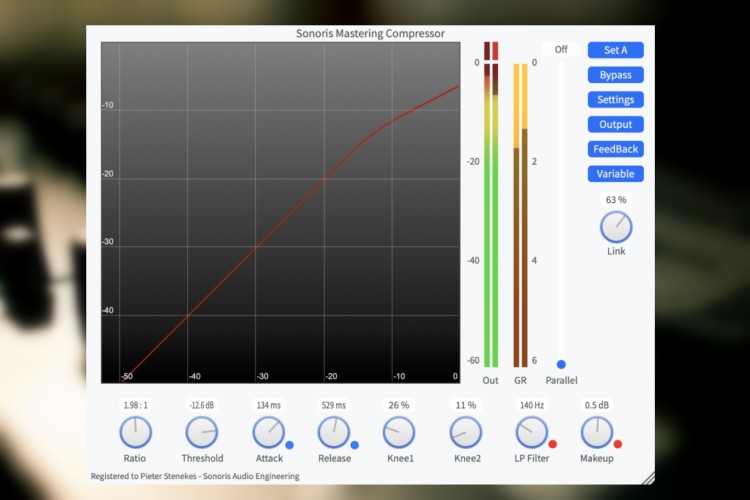The height and width of the screenshot is (500, 750).
Task: Click the 0.5 dB makeup value
Action: [x=596, y=405]
